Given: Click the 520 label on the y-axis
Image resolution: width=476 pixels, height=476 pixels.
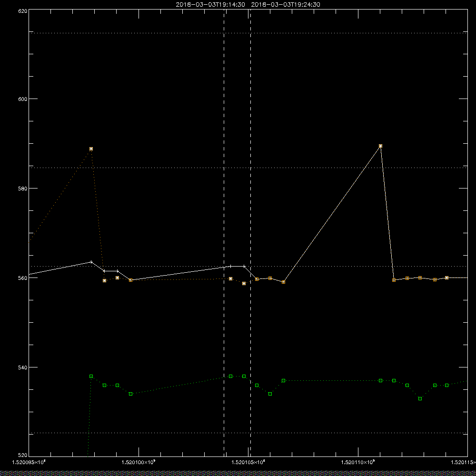Looking at the screenshot, I should click(23, 456).
